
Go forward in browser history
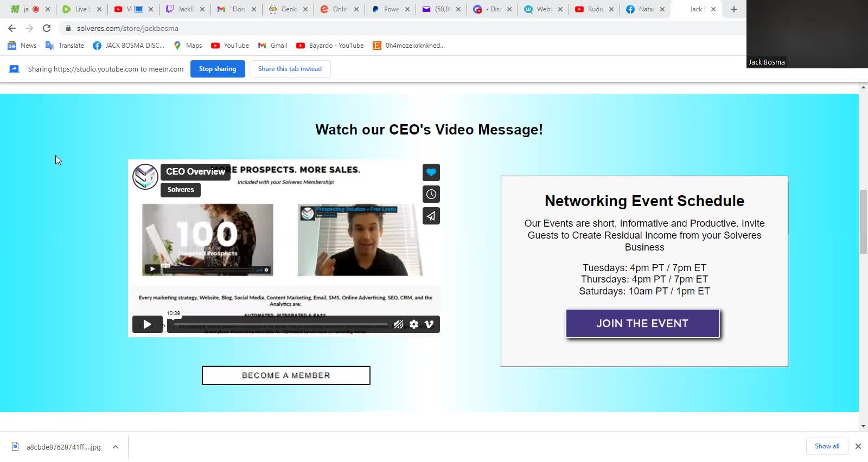coord(29,28)
